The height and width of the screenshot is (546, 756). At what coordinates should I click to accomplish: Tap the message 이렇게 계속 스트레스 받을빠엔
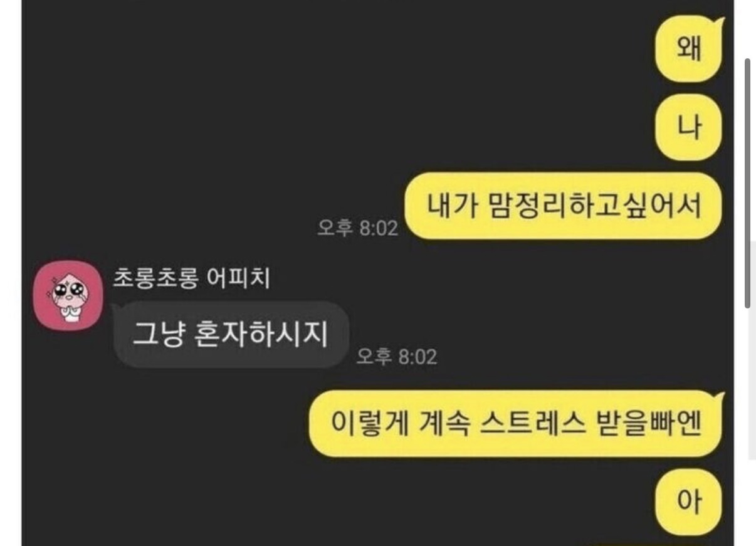pos(515,424)
